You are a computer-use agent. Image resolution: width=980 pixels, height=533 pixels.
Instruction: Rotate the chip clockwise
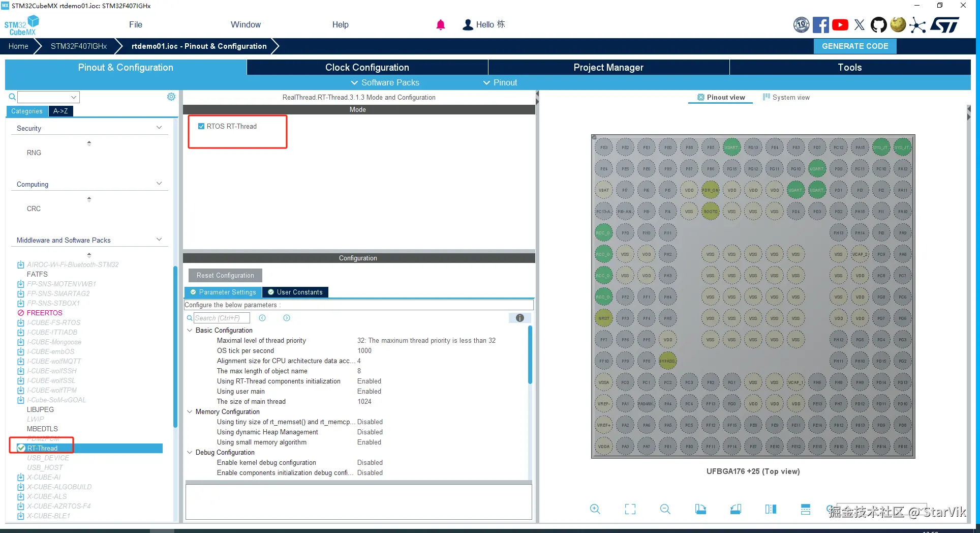(700, 509)
